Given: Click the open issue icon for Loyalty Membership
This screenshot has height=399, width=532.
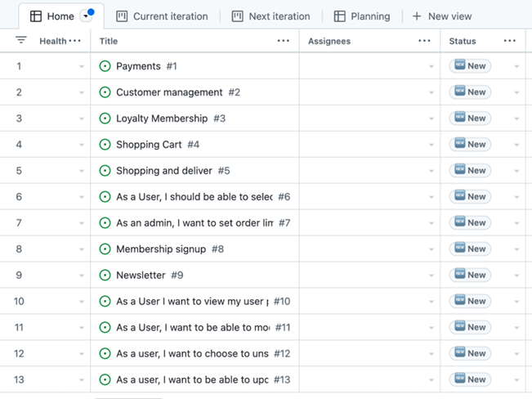Looking at the screenshot, I should click(x=105, y=119).
